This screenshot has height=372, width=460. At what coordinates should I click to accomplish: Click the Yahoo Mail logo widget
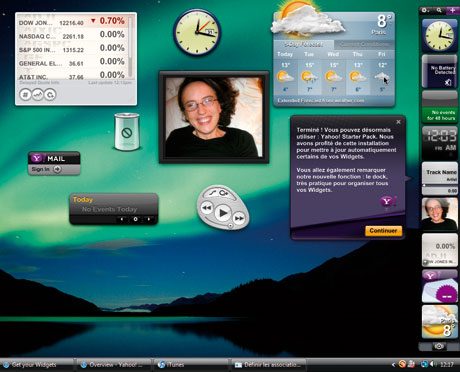[37, 158]
